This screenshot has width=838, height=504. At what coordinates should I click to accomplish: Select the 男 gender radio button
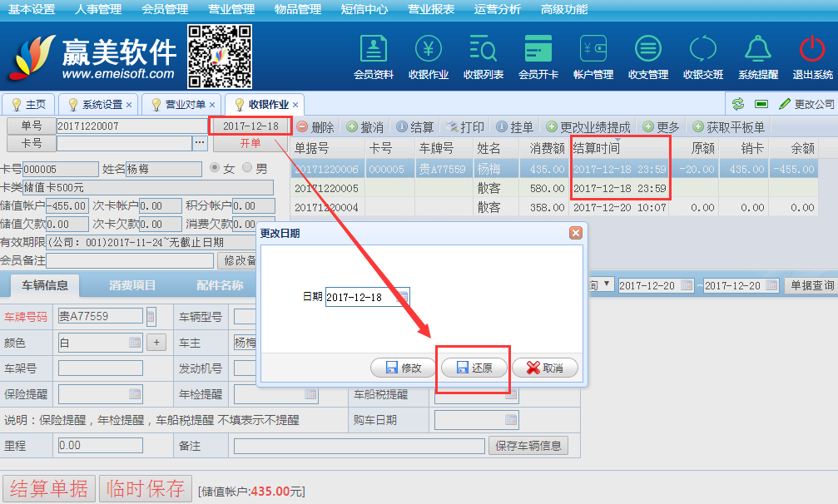(247, 169)
